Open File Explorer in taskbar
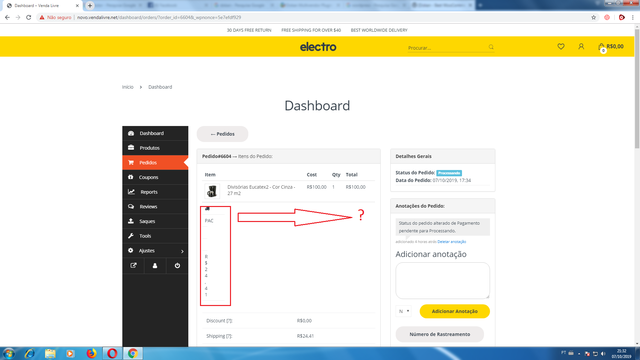The height and width of the screenshot is (360, 640). 50,353
